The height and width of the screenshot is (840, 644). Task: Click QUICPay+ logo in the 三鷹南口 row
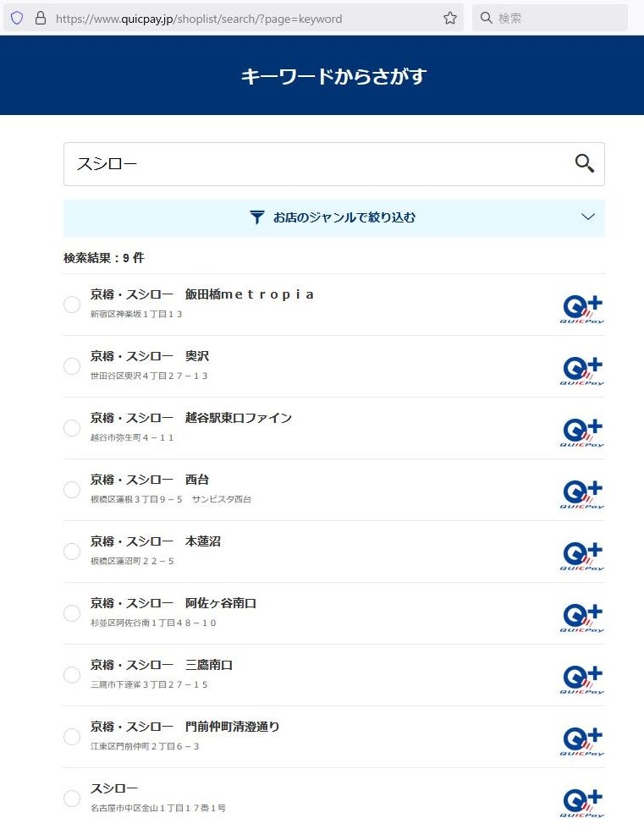pyautogui.click(x=582, y=679)
